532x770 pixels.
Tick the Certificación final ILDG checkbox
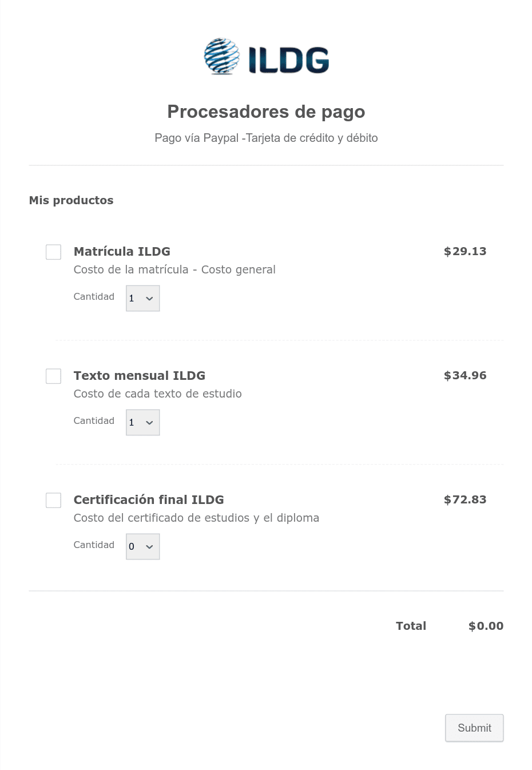tap(53, 500)
